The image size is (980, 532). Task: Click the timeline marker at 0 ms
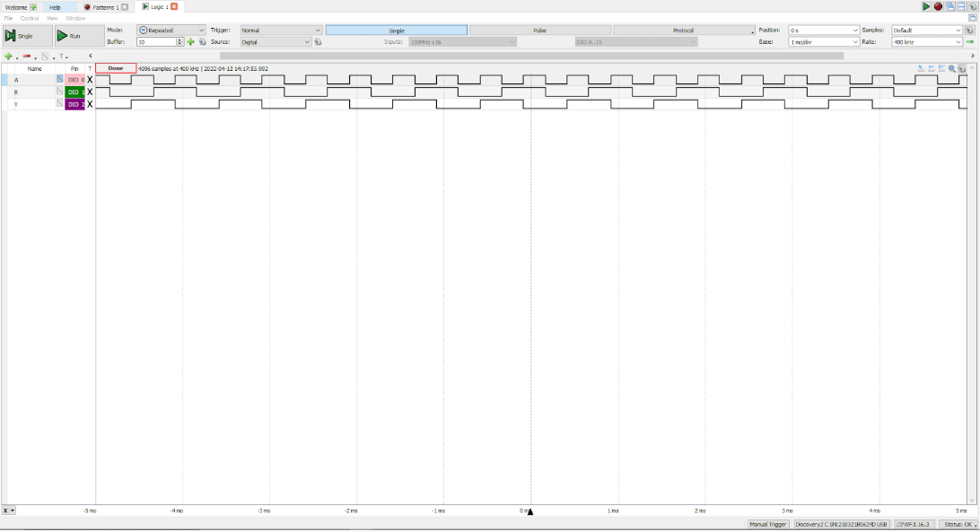click(529, 512)
